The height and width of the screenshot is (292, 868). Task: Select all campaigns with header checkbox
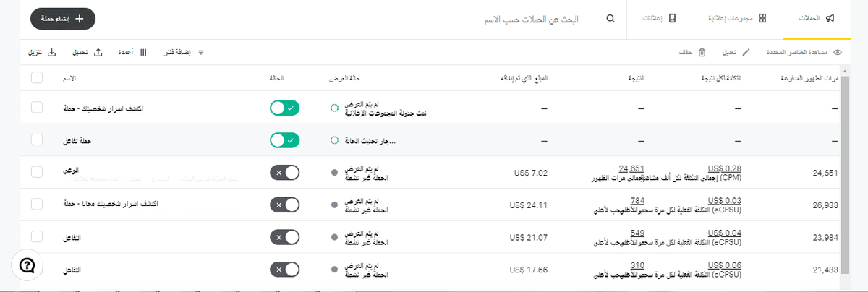point(38,77)
